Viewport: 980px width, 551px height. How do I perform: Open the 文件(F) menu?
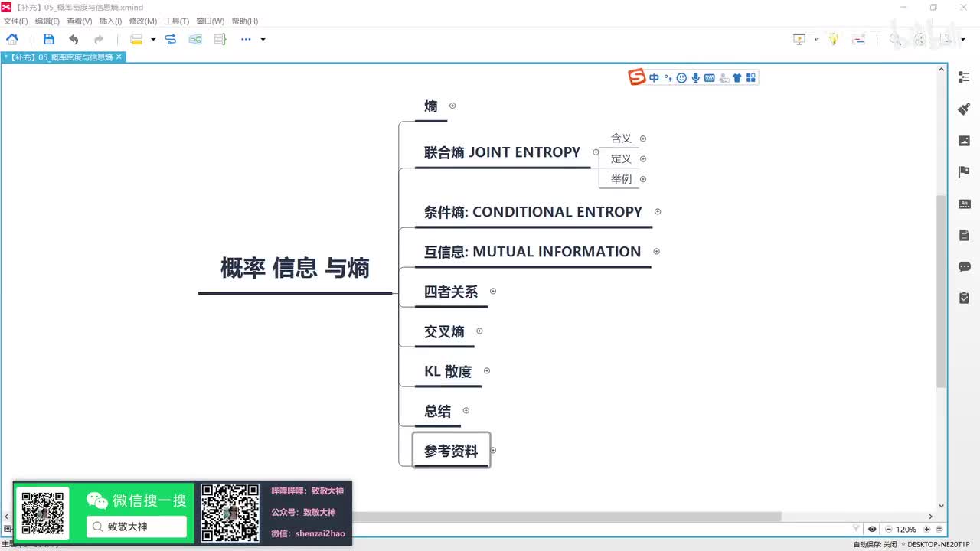pos(15,21)
